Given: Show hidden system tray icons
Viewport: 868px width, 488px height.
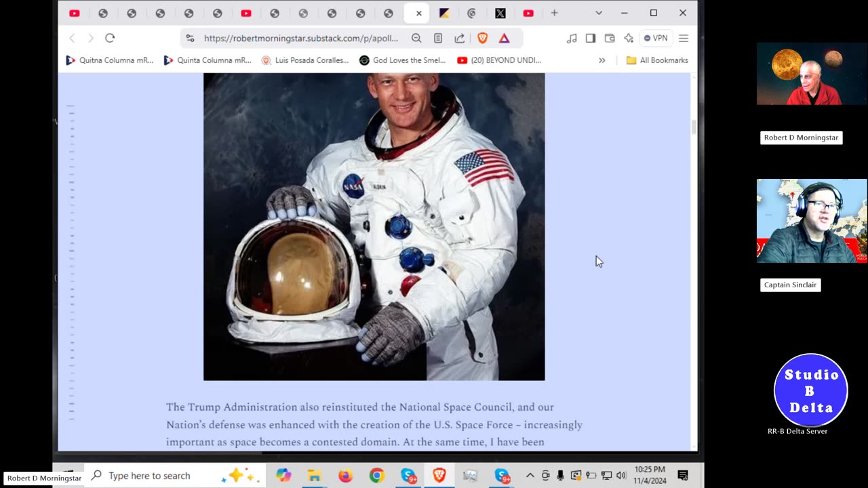Looking at the screenshot, I should 530,476.
